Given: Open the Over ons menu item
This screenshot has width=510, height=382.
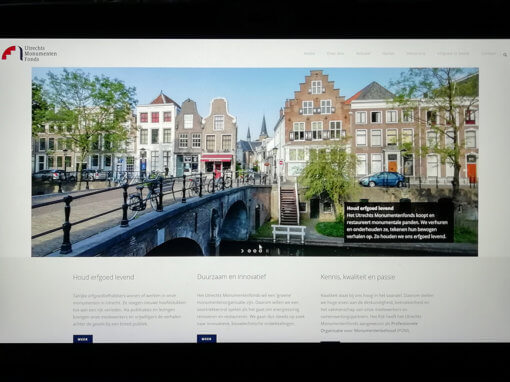Looking at the screenshot, I should click(x=335, y=53).
